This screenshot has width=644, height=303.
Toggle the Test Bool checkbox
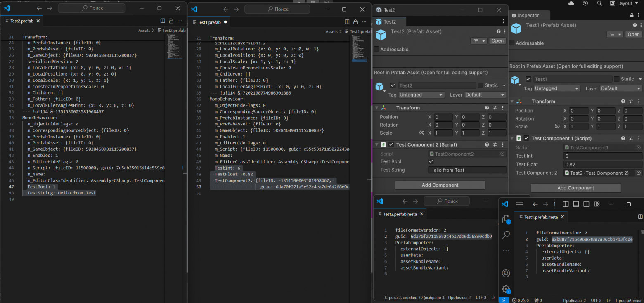tap(431, 161)
